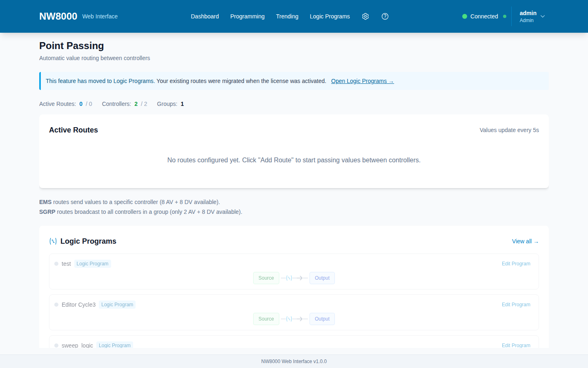The image size is (588, 368).
Task: Click the status dot beside test program
Action: (56, 264)
